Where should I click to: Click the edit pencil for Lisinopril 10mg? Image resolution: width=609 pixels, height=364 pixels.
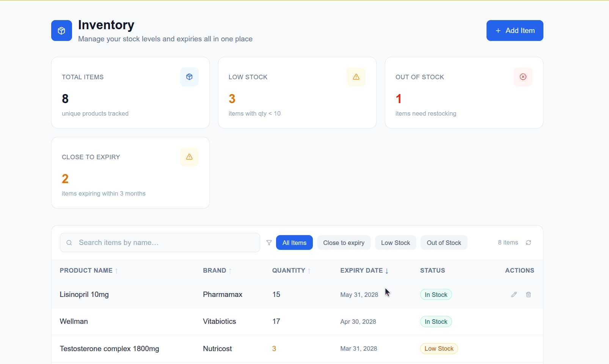[x=514, y=295]
